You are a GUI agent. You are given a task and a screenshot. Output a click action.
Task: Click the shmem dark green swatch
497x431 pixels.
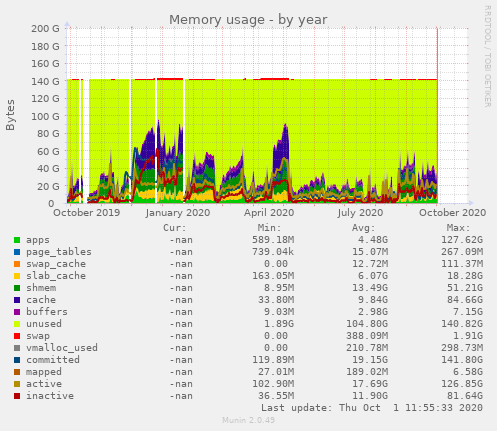(17, 288)
